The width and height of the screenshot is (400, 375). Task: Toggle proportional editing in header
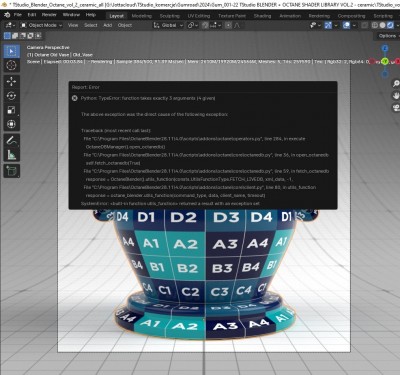point(228,25)
